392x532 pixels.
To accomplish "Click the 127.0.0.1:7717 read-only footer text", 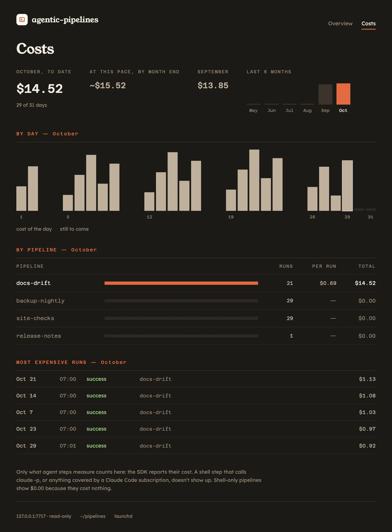I will [x=44, y=516].
